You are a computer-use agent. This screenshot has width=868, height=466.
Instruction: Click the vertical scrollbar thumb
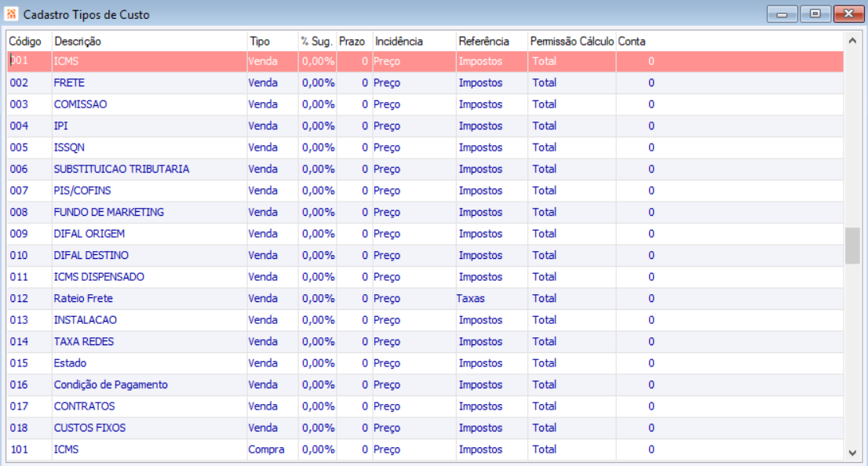pos(852,246)
